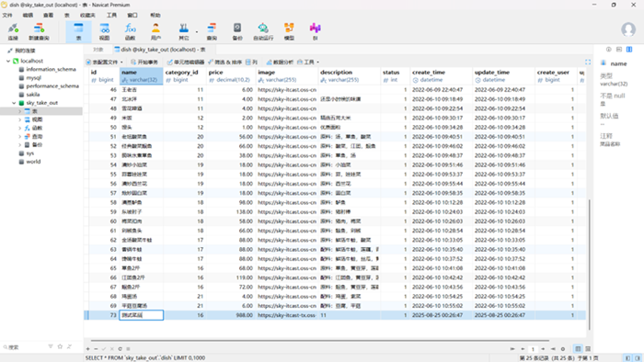The height and width of the screenshot is (362, 644).
Task: Click the page settings gear icon
Action: (563, 349)
